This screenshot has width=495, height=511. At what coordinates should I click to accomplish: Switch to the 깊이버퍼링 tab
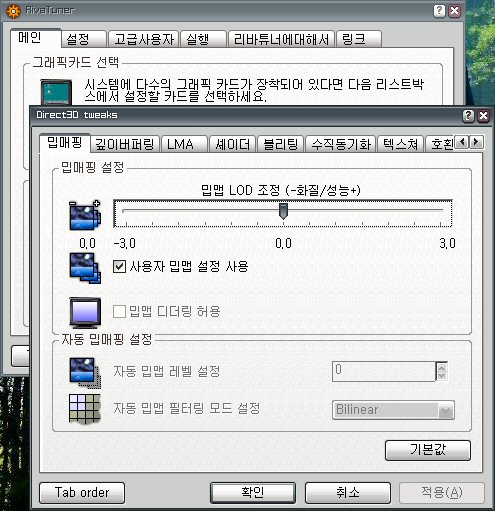point(125,144)
